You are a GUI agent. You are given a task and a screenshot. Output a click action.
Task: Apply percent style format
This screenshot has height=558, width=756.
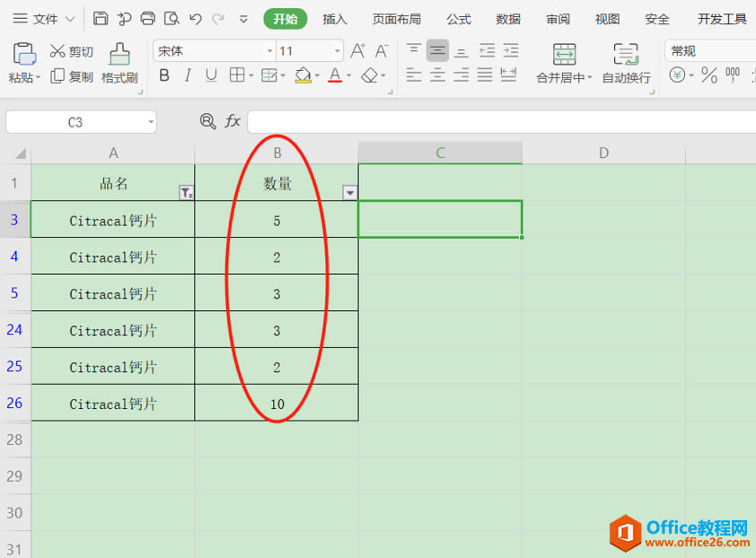pos(709,75)
